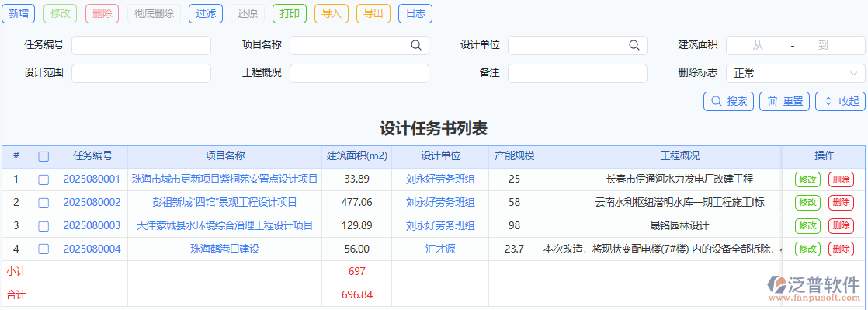
Task: Open project 彭祖新城"四馆"景观工程设计项目
Action: click(x=224, y=203)
